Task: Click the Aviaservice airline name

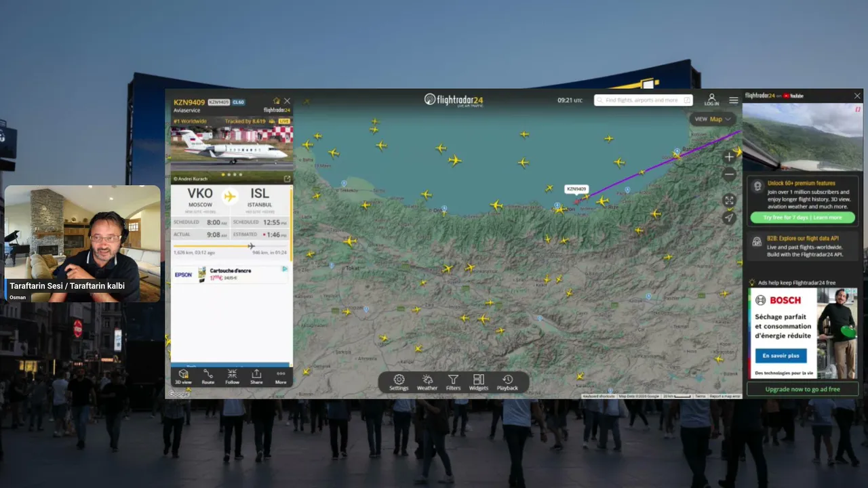Action: point(186,110)
